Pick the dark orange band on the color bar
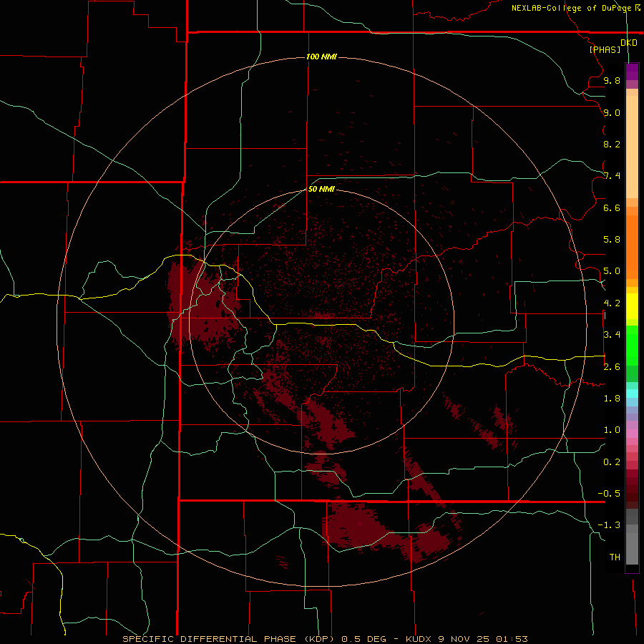The width and height of the screenshot is (644, 644). pos(632,247)
